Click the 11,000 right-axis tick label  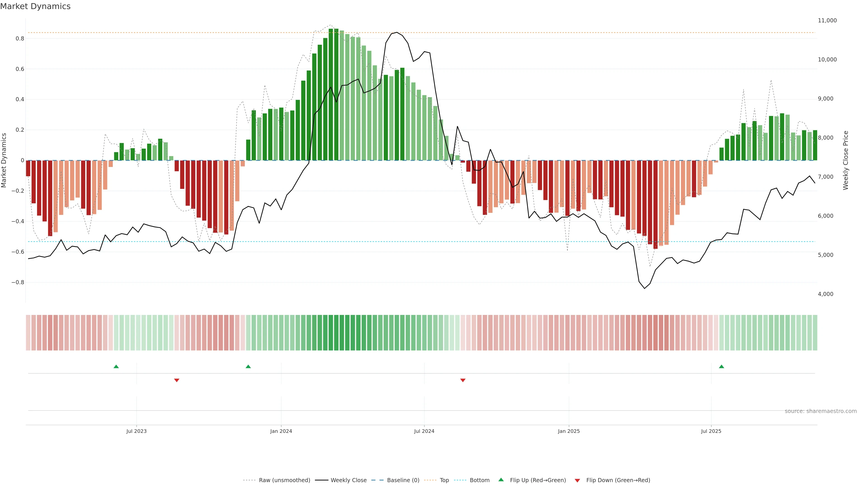point(827,21)
